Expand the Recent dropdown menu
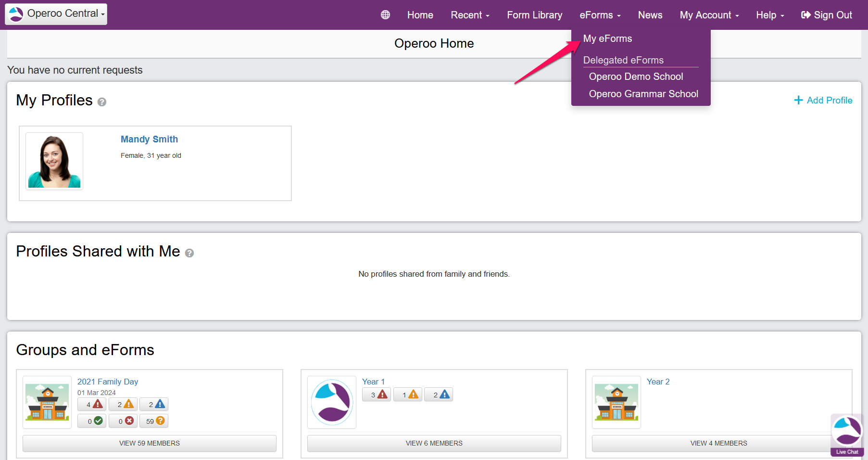Screen dimensions: 868x460 click(470, 15)
